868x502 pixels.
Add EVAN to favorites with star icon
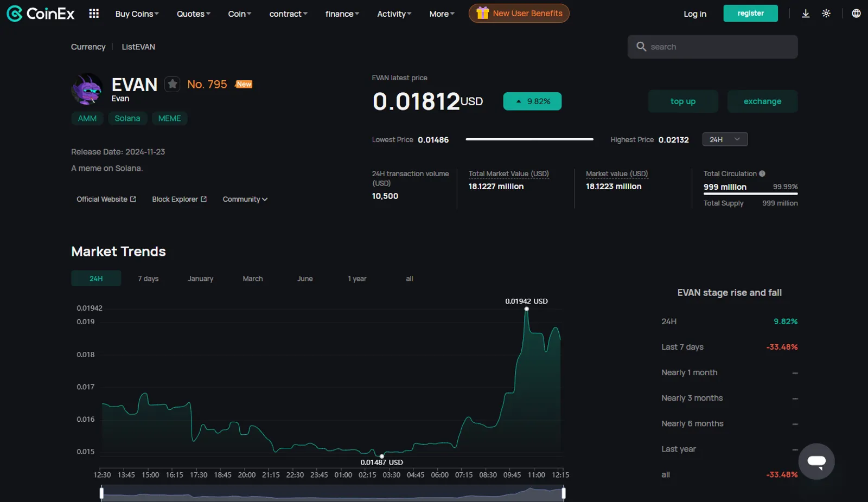tap(173, 84)
